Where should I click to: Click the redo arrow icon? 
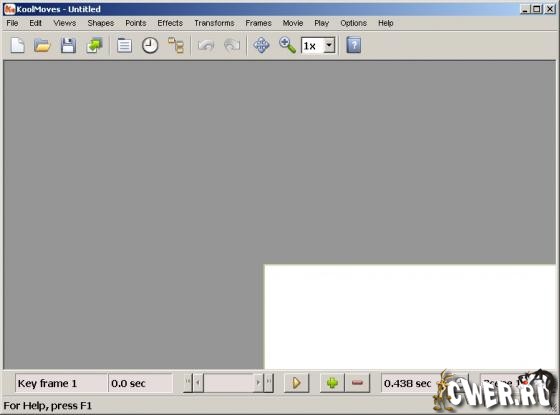coord(232,45)
